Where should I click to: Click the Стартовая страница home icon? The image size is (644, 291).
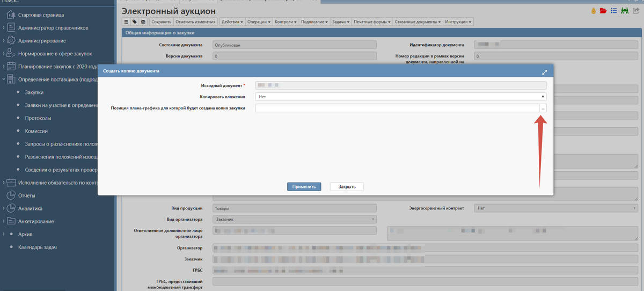[x=11, y=15]
